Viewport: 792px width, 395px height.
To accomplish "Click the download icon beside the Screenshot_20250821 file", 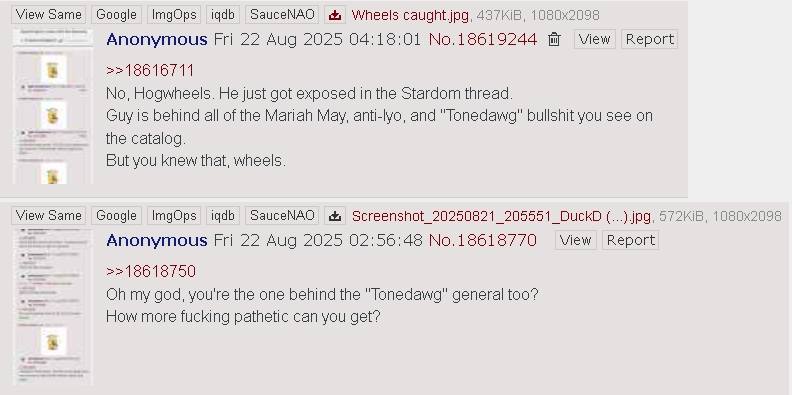I will pyautogui.click(x=335, y=216).
